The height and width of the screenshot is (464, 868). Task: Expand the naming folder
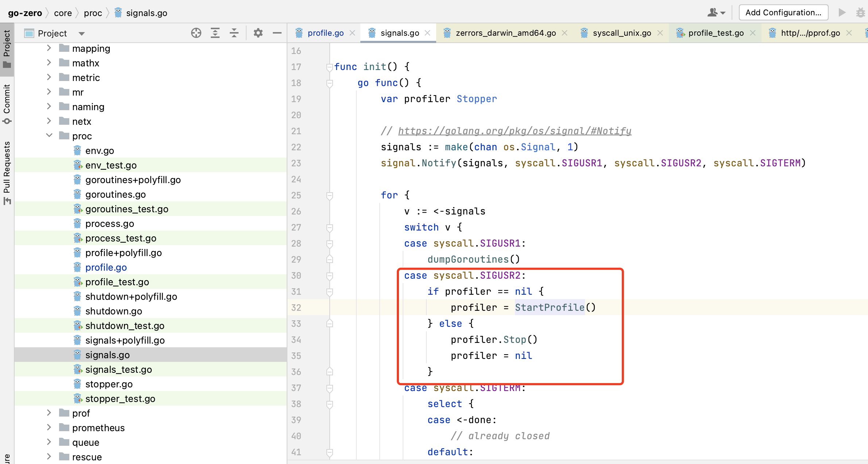pos(49,106)
